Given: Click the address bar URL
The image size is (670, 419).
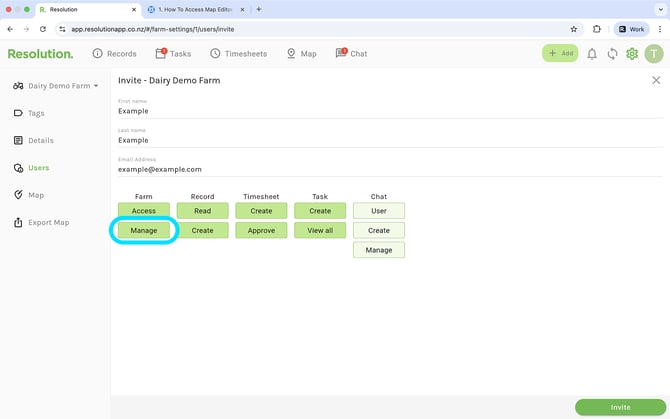Looking at the screenshot, I should [153, 29].
